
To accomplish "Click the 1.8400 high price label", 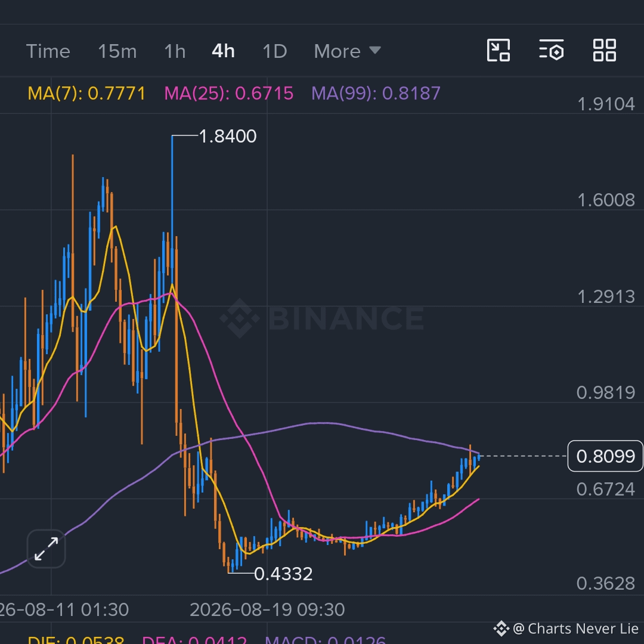I will (x=228, y=136).
